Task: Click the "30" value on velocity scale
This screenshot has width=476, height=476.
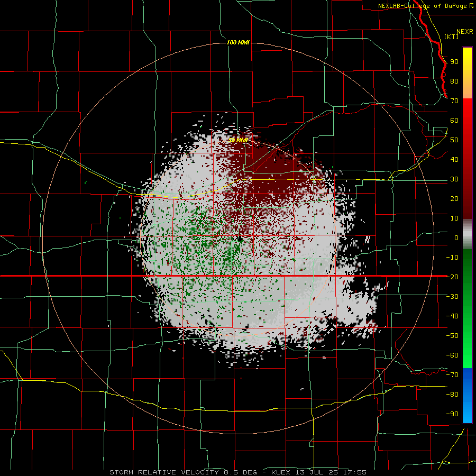Action: [x=454, y=179]
